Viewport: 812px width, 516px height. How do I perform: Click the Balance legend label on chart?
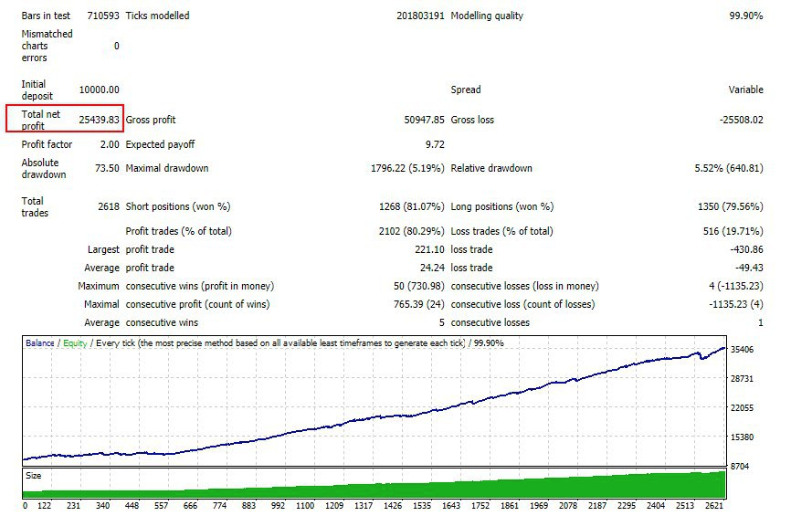pos(40,343)
